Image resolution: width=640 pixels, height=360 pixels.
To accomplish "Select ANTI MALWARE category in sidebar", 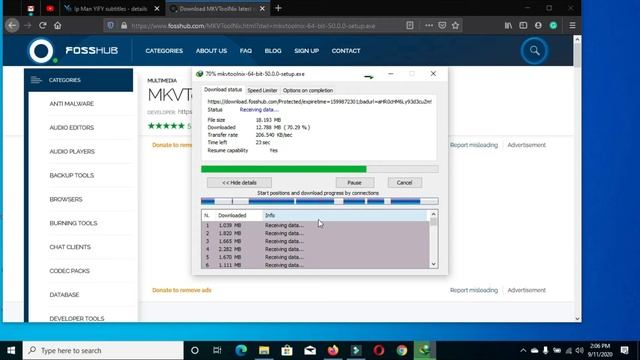I will [x=71, y=104].
